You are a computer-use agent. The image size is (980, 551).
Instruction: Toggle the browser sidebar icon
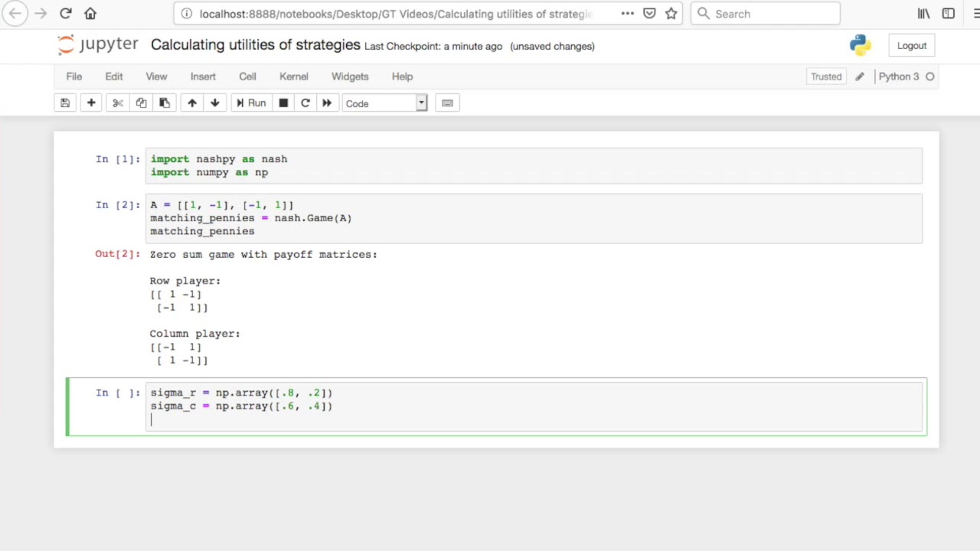coord(949,14)
